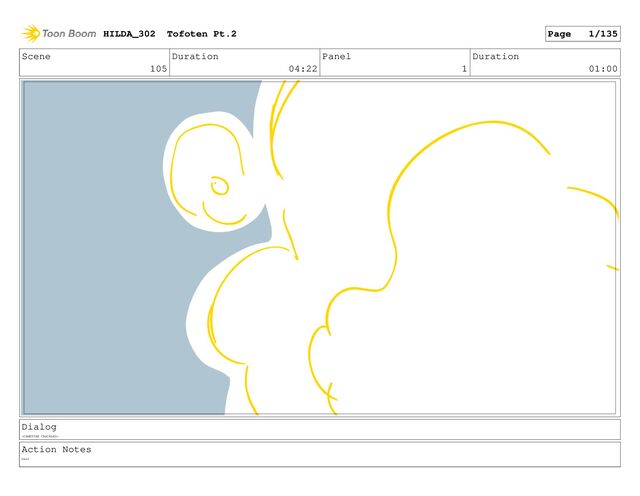Click the storyboard panel drawing
The width and height of the screenshot is (640, 496).
pos(320,248)
